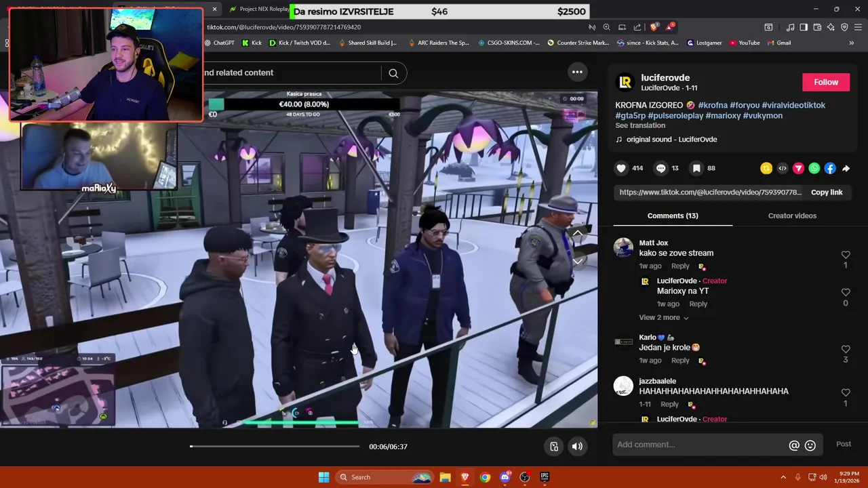
Task: Open the #pulseroleplay hashtag
Action: coord(675,116)
